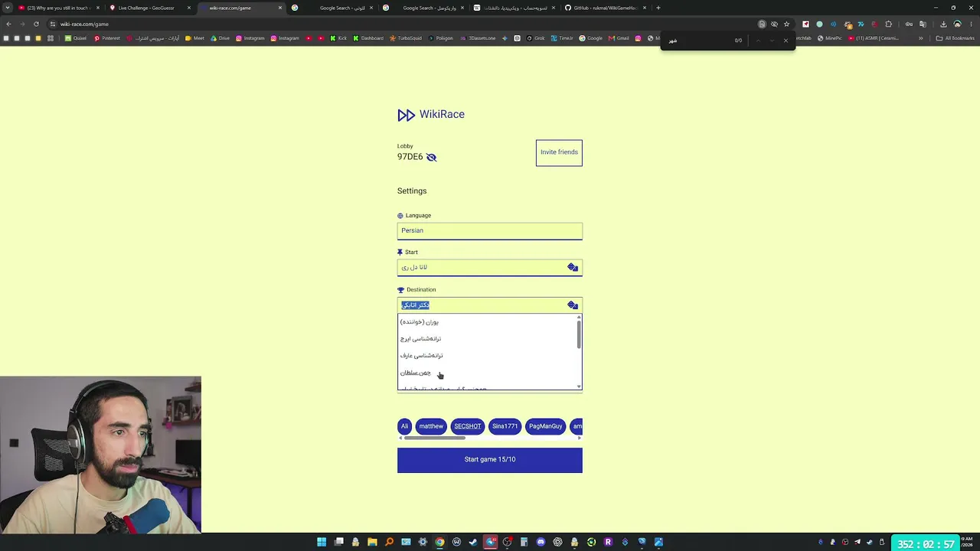Open the browser extensions puzzle icon
980x551 pixels.
[889, 24]
